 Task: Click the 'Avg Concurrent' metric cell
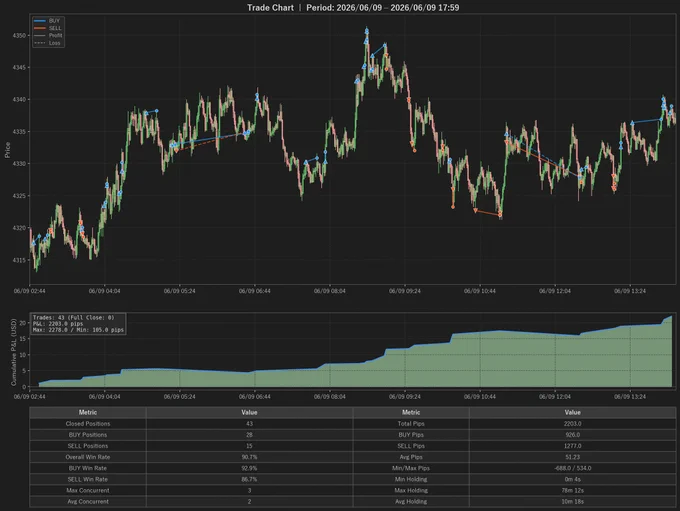tap(88, 501)
